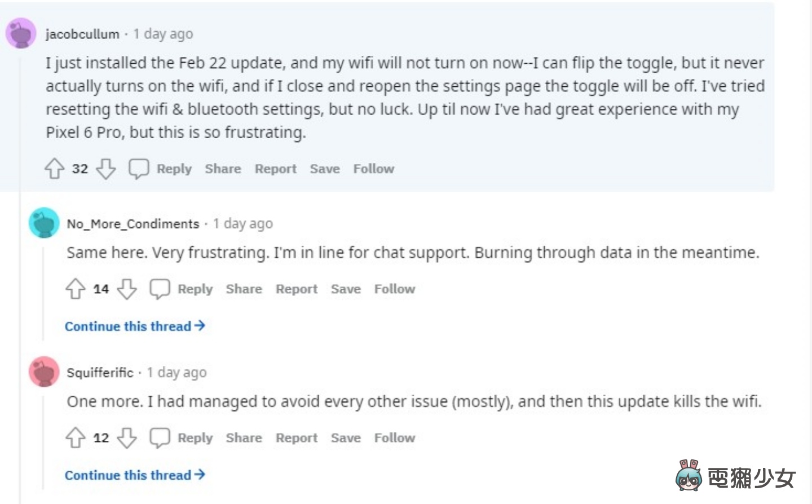Viewport: 812px width, 504px height.
Task: Click Squifferific's red avatar icon
Action: tap(44, 372)
